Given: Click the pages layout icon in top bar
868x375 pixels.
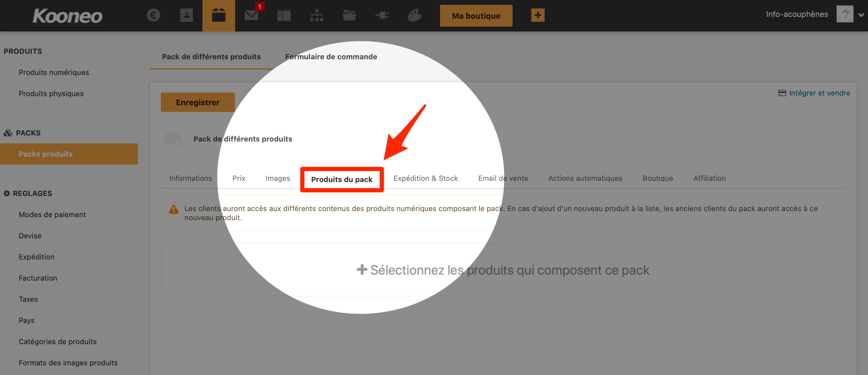Looking at the screenshot, I should [x=284, y=15].
